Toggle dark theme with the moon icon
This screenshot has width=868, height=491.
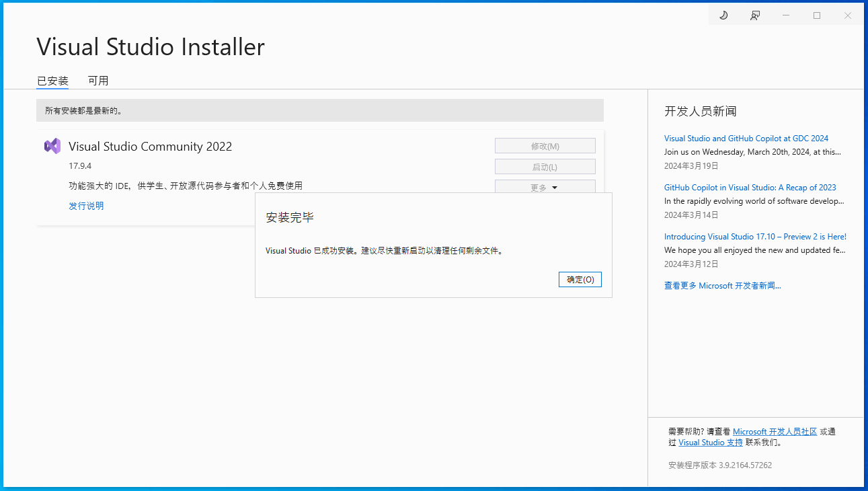723,14
